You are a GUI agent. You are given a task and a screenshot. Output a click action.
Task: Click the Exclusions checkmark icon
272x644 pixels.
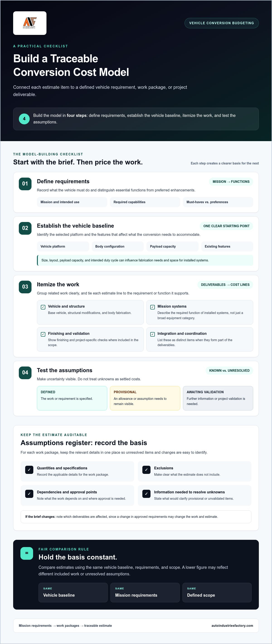tap(146, 470)
